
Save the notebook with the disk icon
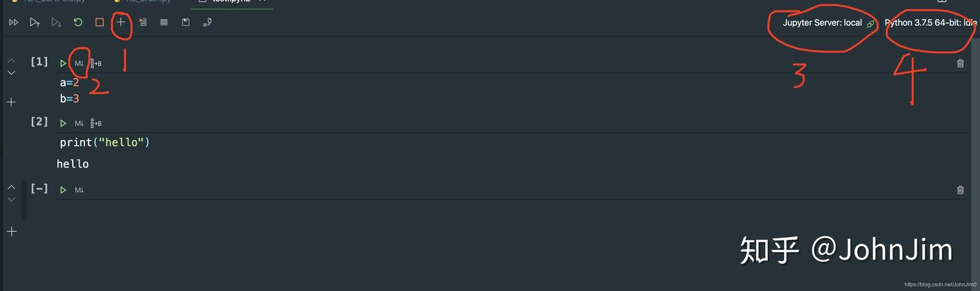coord(186,22)
